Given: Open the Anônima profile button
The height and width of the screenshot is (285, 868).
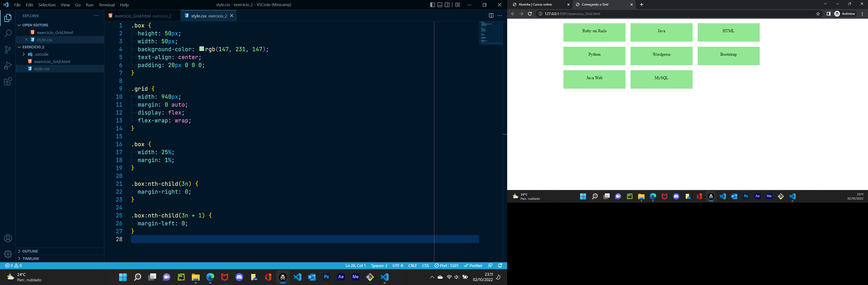Looking at the screenshot, I should tap(845, 14).
